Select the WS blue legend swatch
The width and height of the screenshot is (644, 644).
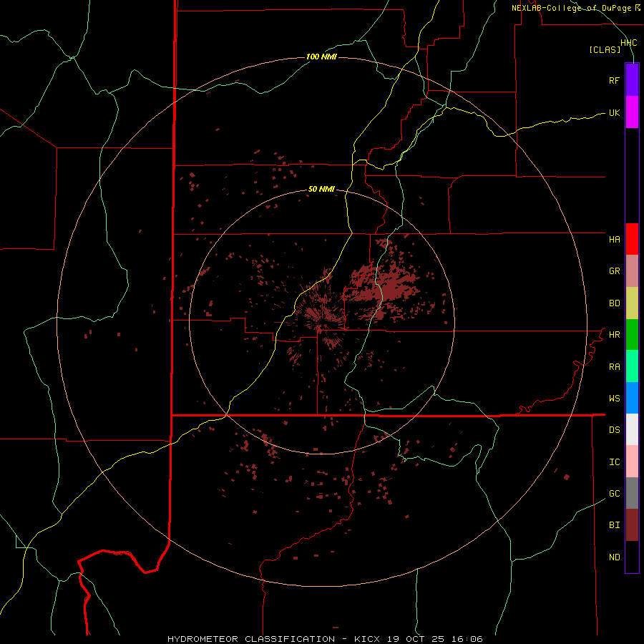[632, 398]
